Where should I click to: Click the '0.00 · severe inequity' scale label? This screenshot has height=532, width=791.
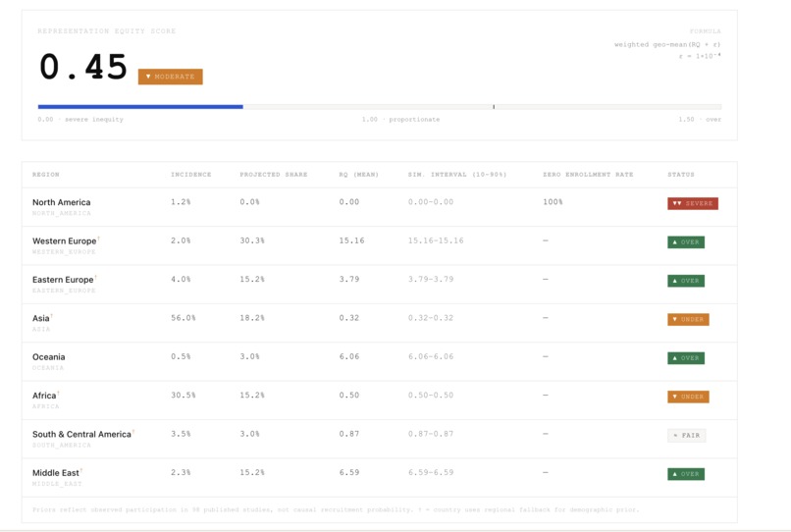pos(80,120)
